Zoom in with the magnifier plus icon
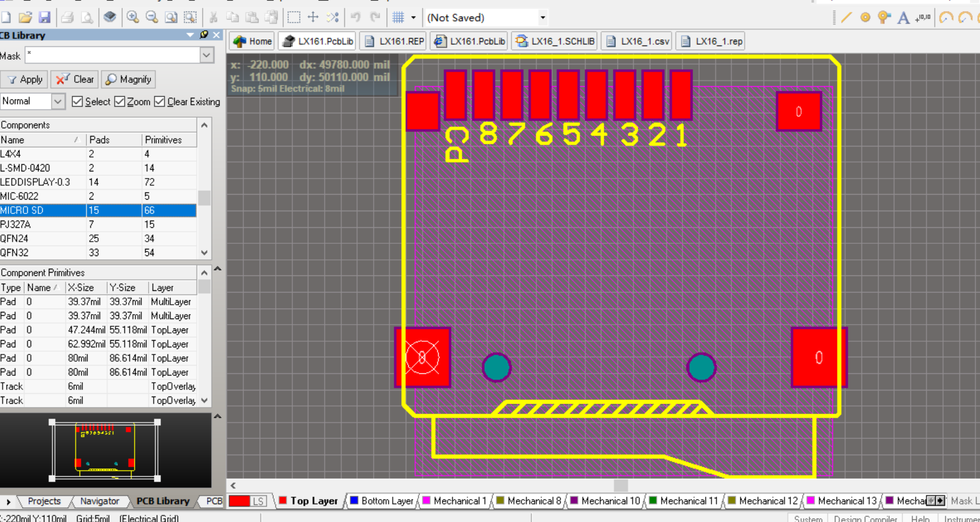The height and width of the screenshot is (522, 980). [x=132, y=17]
